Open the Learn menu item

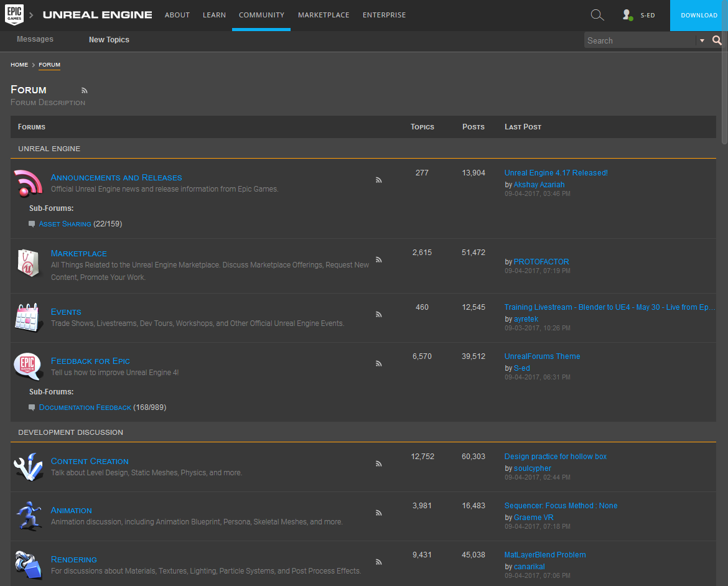[x=214, y=14]
